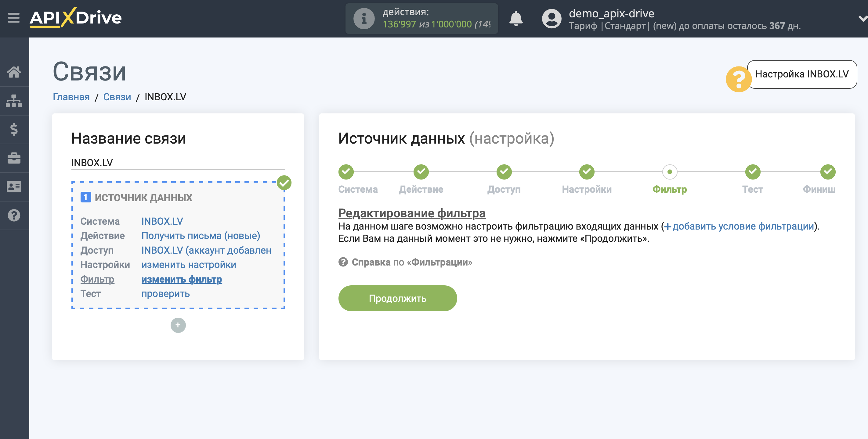Viewport: 868px width, 439px height.
Task: Click the Настройки step checkmark circle
Action: coord(587,172)
